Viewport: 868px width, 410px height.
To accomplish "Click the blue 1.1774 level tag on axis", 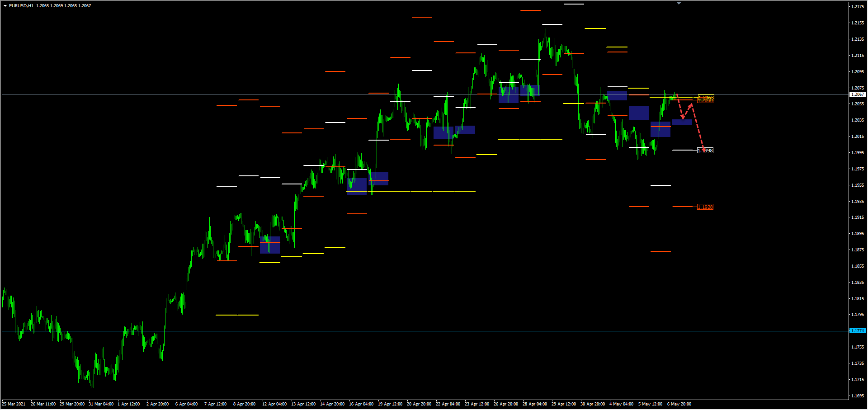I will [x=857, y=331].
